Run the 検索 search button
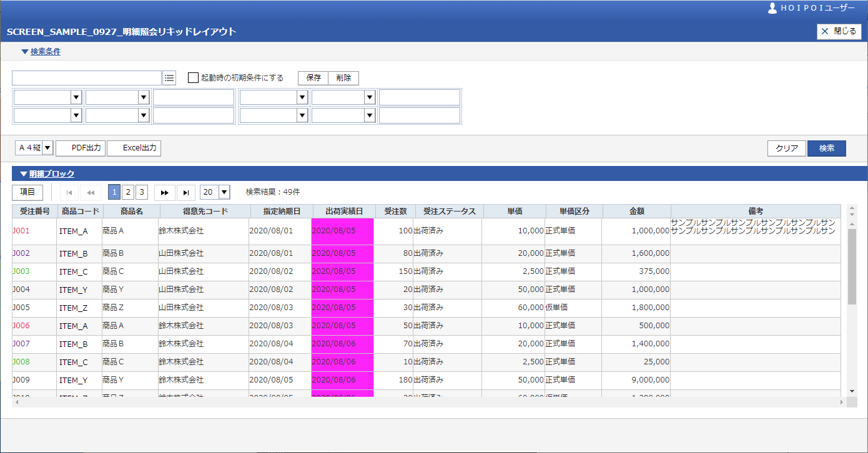Screen dimensions: 868x453 coord(827,149)
